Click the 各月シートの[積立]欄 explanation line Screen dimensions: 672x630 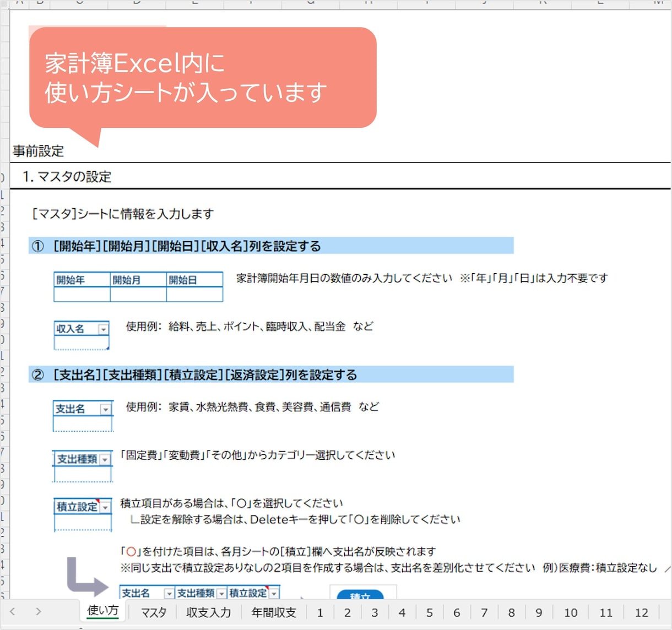[278, 551]
